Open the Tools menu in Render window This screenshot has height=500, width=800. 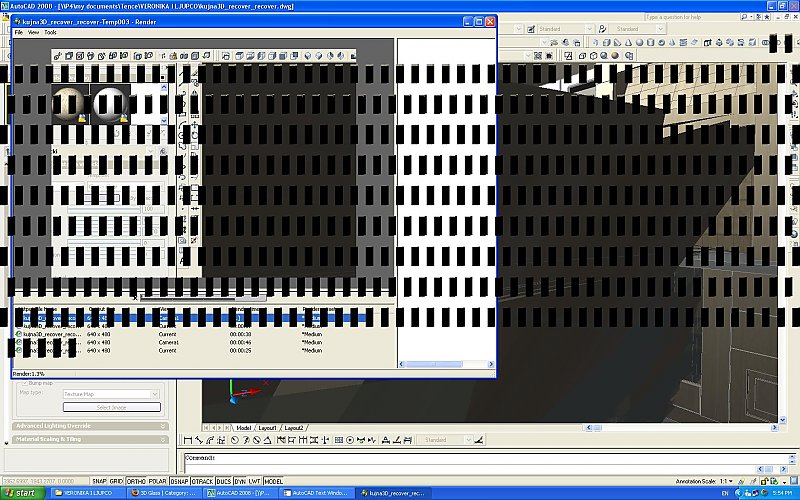coord(50,32)
